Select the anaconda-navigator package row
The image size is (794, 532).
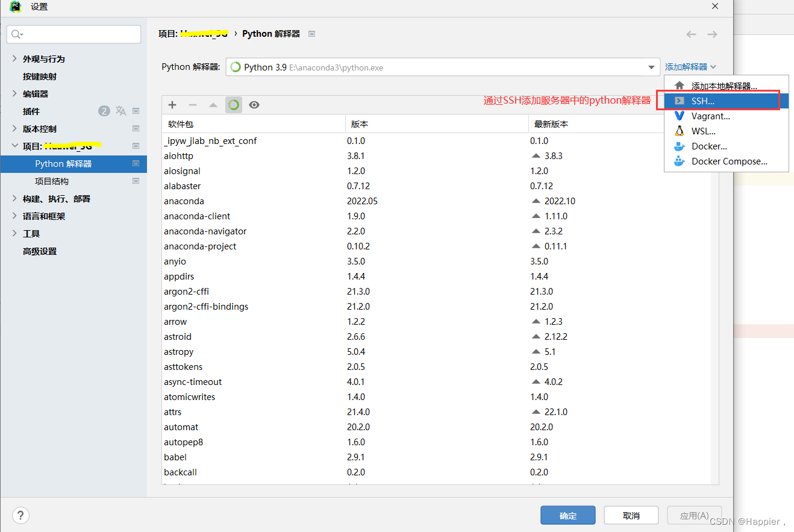click(436, 231)
